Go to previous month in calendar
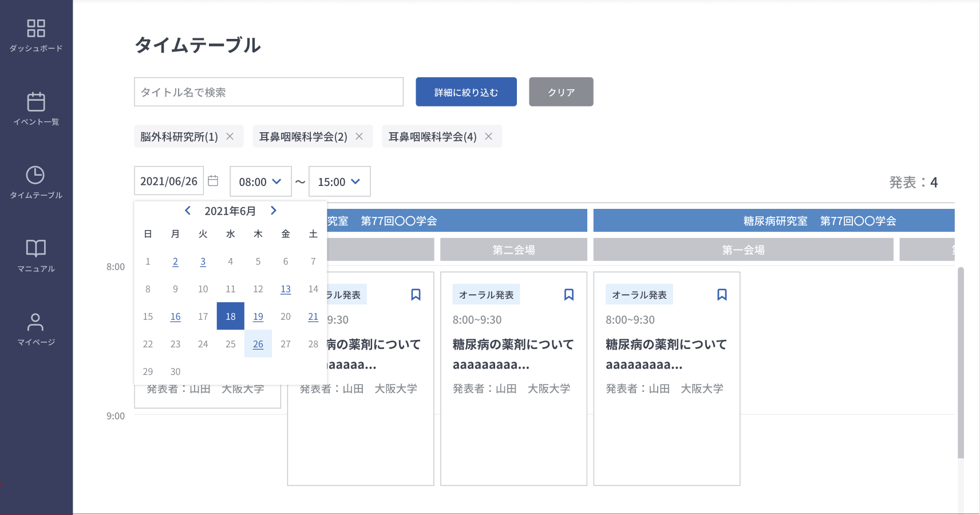Image resolution: width=980 pixels, height=515 pixels. point(188,211)
